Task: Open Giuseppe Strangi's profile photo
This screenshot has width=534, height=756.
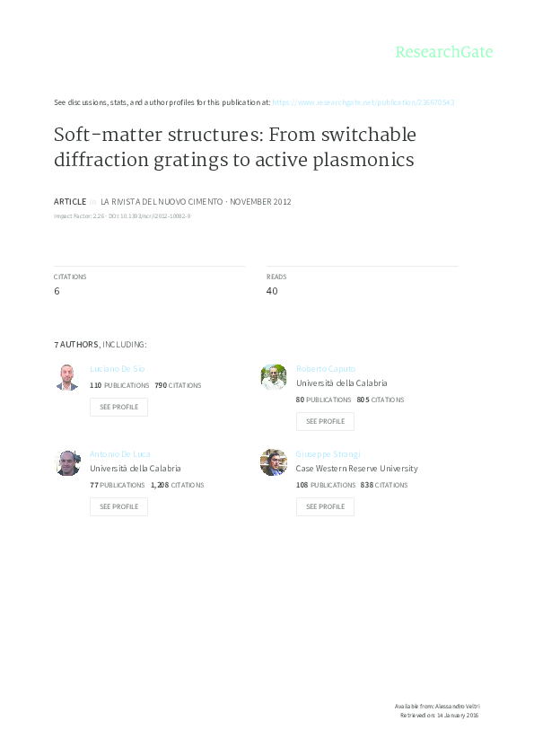Action: pos(274,462)
